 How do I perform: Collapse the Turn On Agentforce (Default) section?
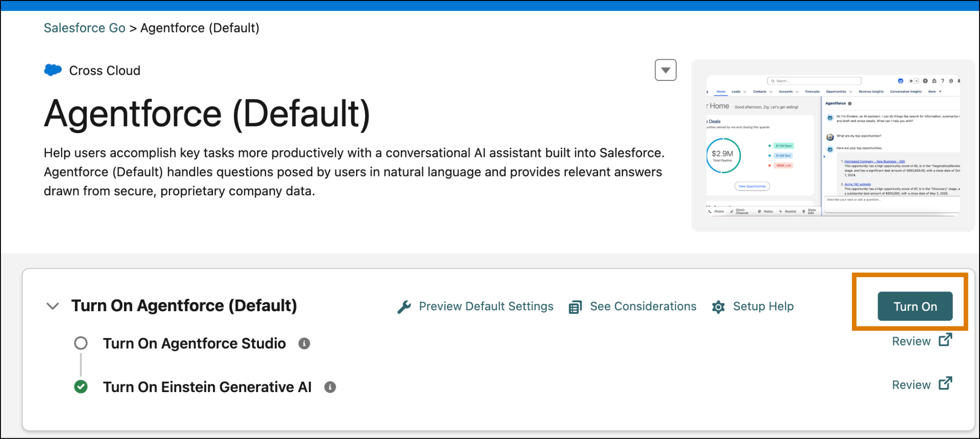point(53,306)
